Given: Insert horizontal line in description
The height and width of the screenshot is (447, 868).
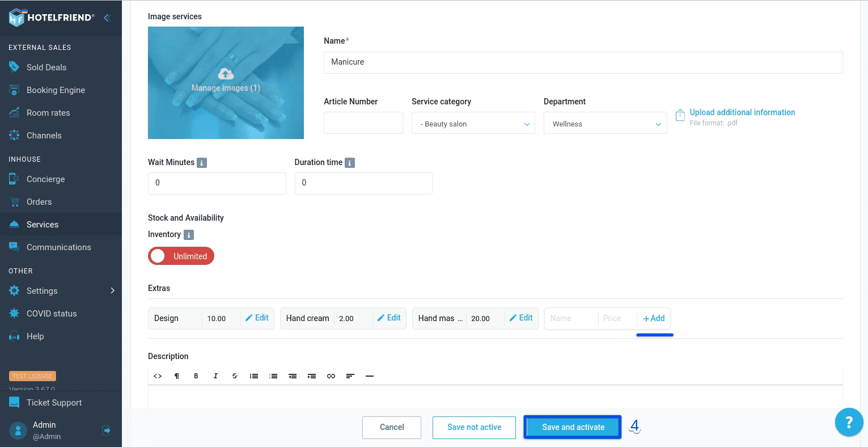Looking at the screenshot, I should pyautogui.click(x=370, y=376).
